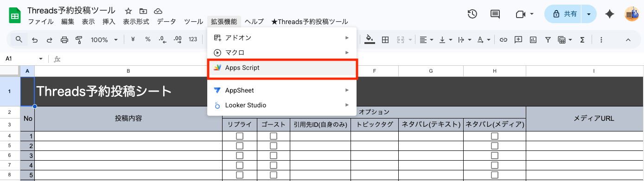Image resolution: width=644 pixels, height=181 pixels.
Task: Show all comments panel
Action: (496, 14)
